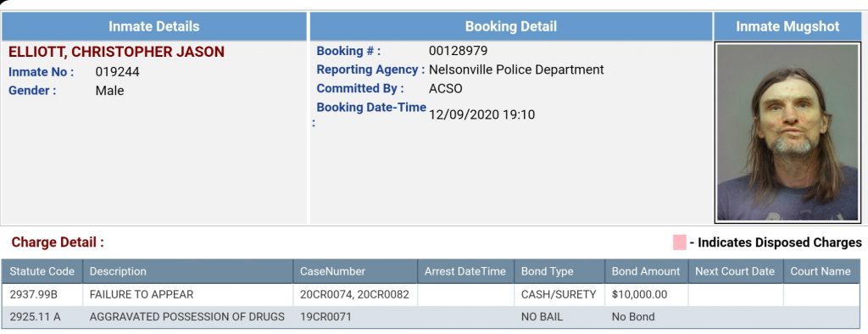Click the $10,000.00 bond amount cell
The image size is (868, 334).
point(646,295)
